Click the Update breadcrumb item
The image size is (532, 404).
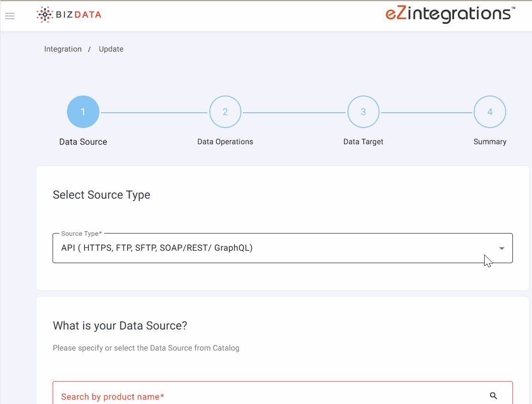coord(111,49)
